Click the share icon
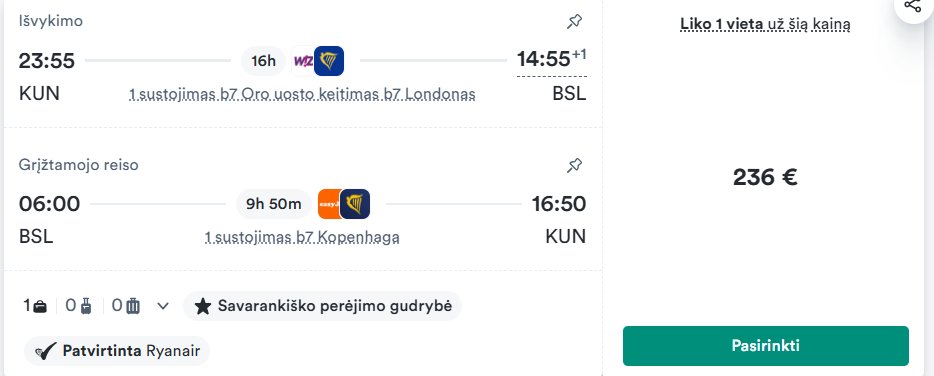Screen dimensions: 934x376 [x=913, y=5]
